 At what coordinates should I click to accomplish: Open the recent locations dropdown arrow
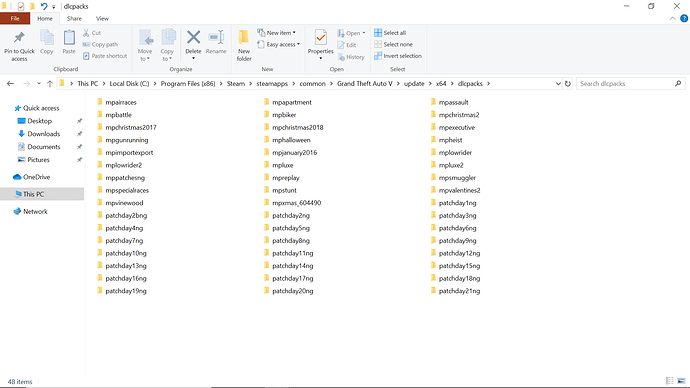point(39,84)
